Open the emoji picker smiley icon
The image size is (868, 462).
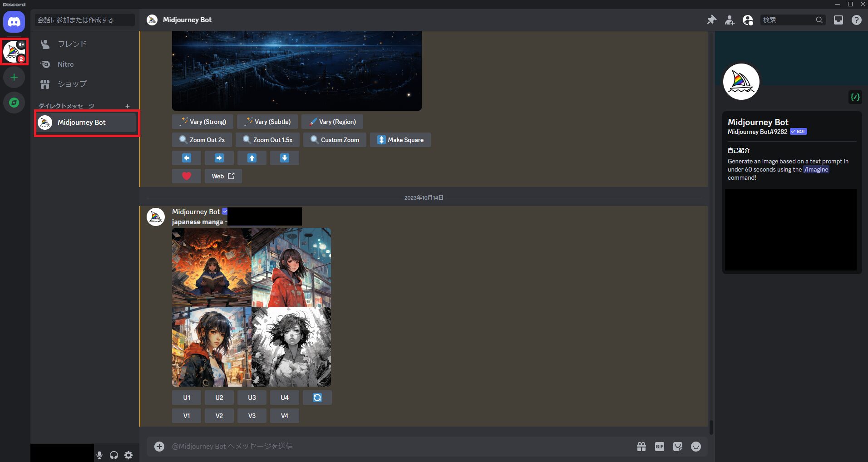(695, 447)
